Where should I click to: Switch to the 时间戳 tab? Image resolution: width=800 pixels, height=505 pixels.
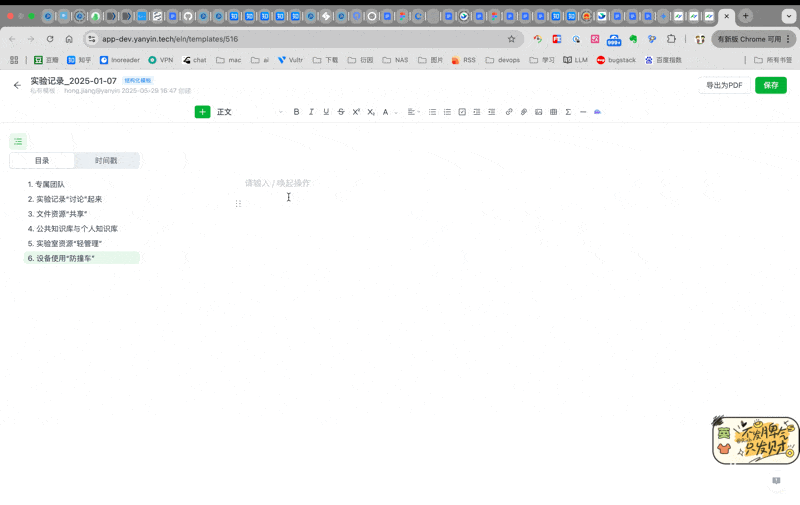click(x=106, y=161)
